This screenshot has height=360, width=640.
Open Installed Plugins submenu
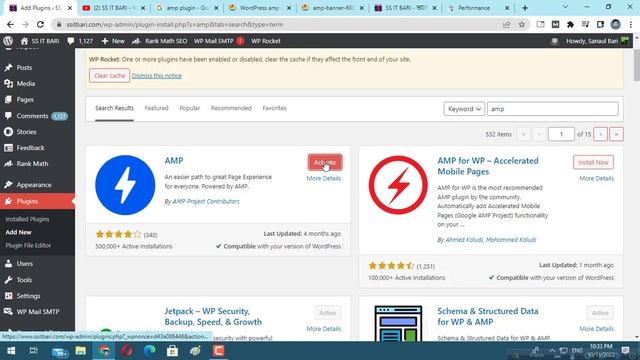(x=27, y=219)
